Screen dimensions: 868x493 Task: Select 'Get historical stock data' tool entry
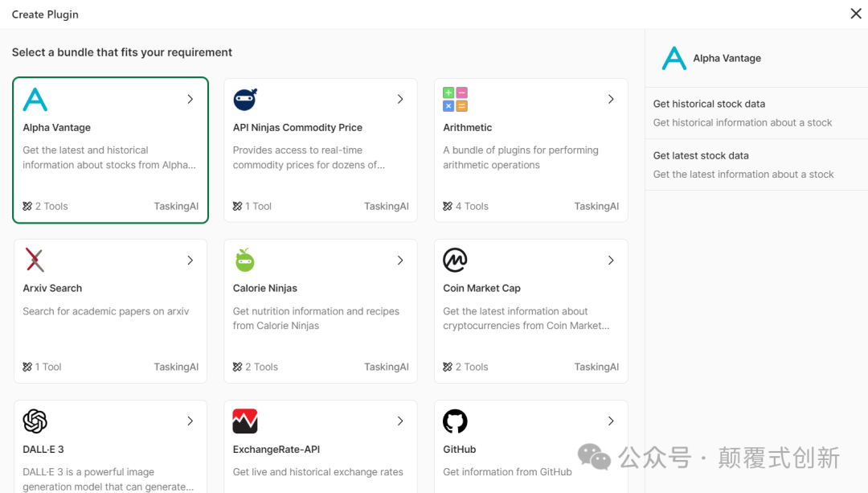click(756, 113)
